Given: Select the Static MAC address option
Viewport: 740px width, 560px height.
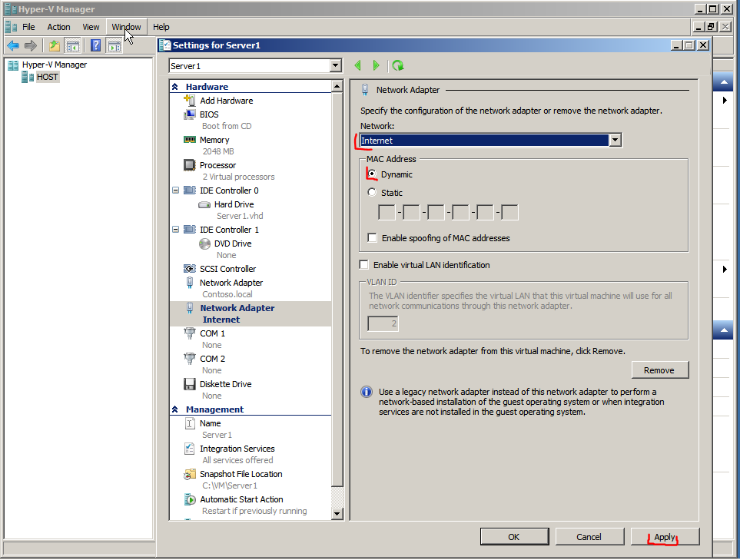Looking at the screenshot, I should pyautogui.click(x=372, y=193).
